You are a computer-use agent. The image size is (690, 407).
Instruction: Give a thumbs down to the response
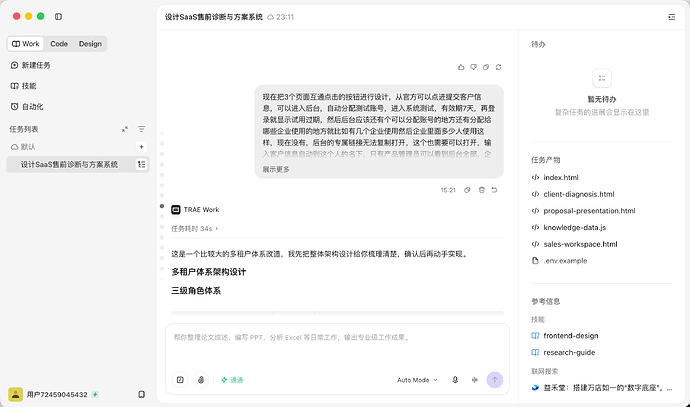[473, 67]
